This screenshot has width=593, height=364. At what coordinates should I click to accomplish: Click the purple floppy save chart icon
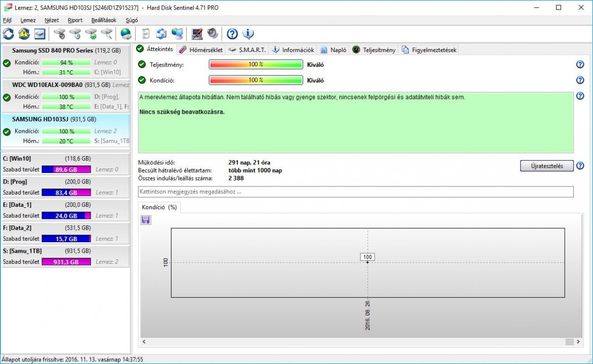[146, 219]
